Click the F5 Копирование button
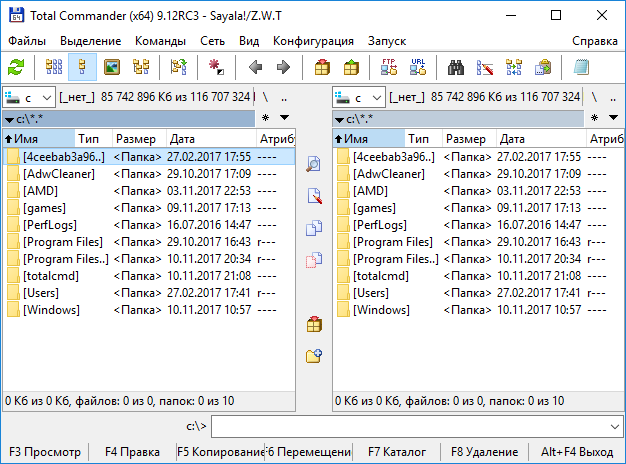 point(220,452)
